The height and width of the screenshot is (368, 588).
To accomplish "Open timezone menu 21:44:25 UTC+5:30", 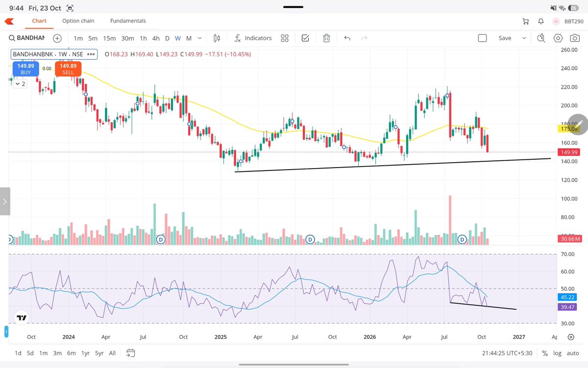I will [506, 353].
